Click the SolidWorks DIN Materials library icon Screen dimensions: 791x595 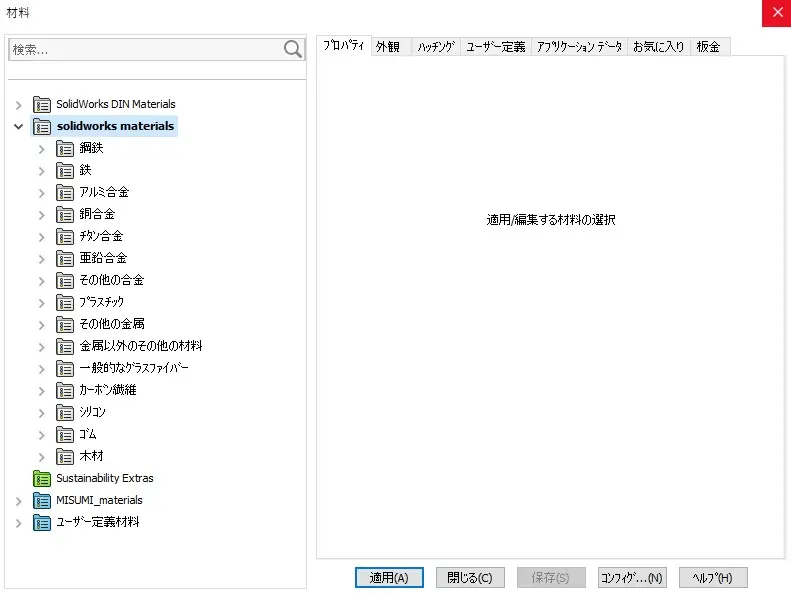point(42,104)
